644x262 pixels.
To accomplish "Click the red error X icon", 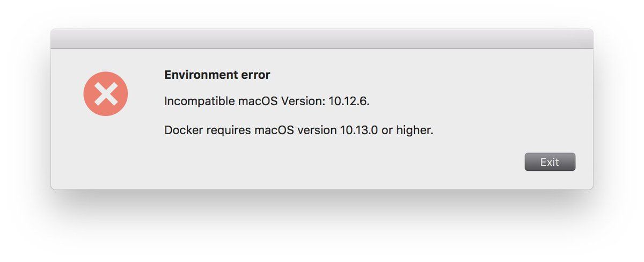I will [x=106, y=94].
